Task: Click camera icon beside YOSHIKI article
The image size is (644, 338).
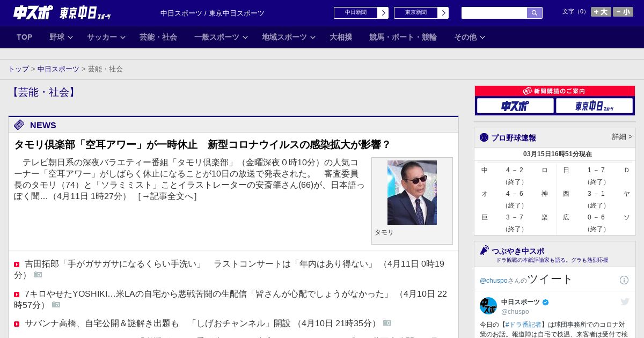Action: coord(56,305)
